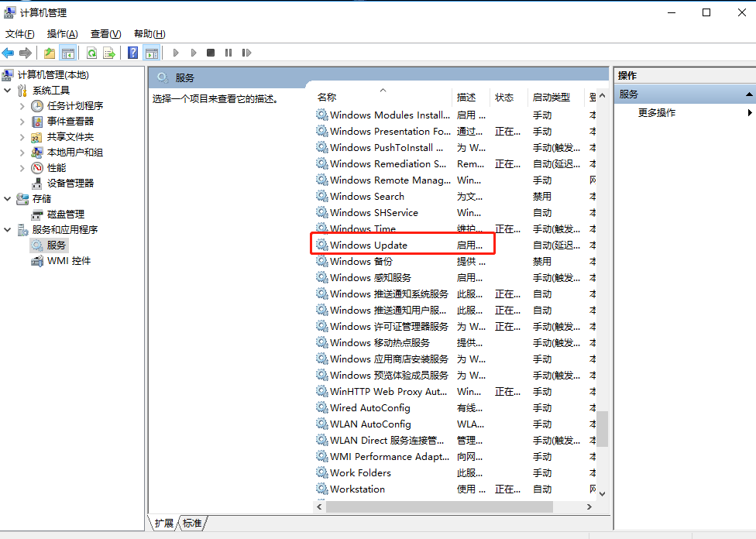This screenshot has width=756, height=539.
Task: Collapse the 服务 actions section arrow
Action: (x=749, y=94)
